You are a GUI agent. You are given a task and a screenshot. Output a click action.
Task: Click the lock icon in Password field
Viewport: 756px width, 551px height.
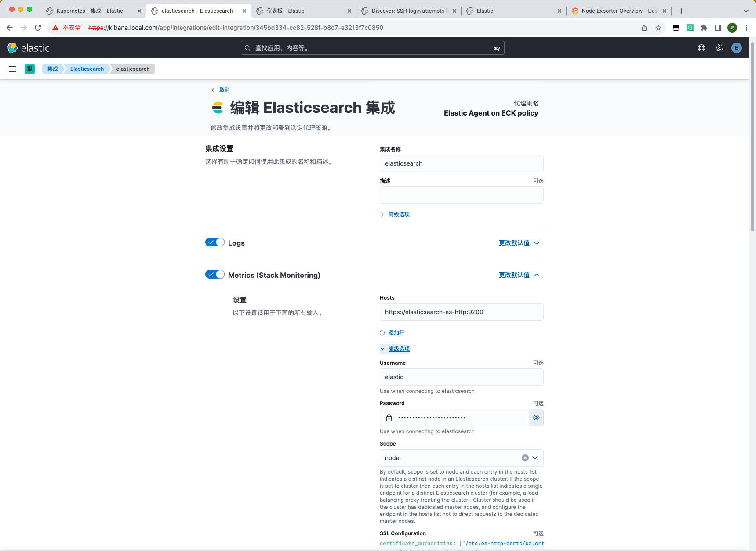[389, 417]
